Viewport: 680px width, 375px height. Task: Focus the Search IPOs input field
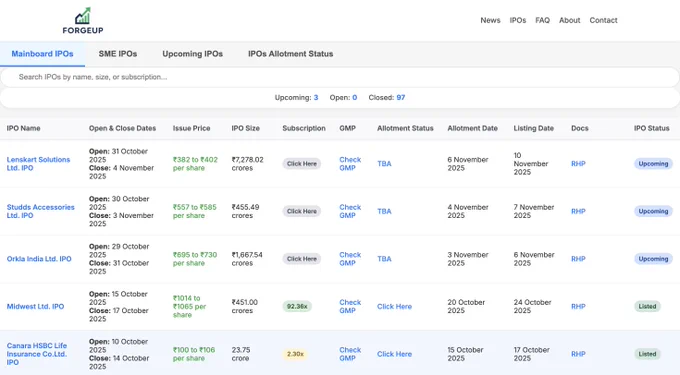[340, 77]
